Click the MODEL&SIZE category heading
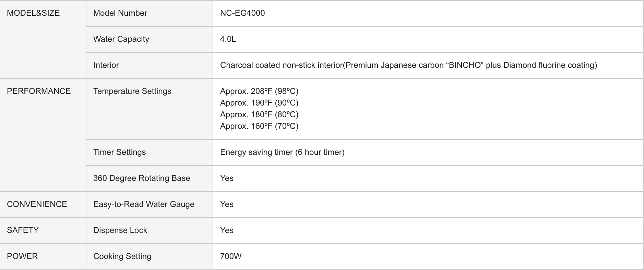The height and width of the screenshot is (270, 644). (x=33, y=13)
